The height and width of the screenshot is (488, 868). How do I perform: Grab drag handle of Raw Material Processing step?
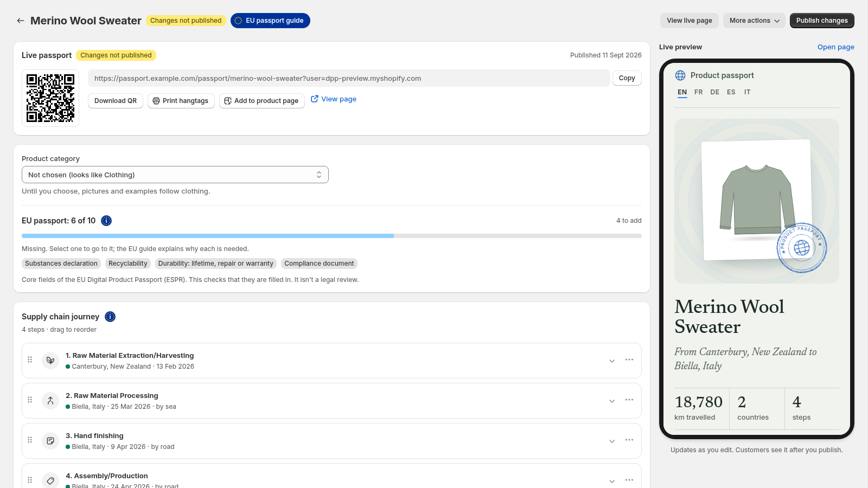30,400
